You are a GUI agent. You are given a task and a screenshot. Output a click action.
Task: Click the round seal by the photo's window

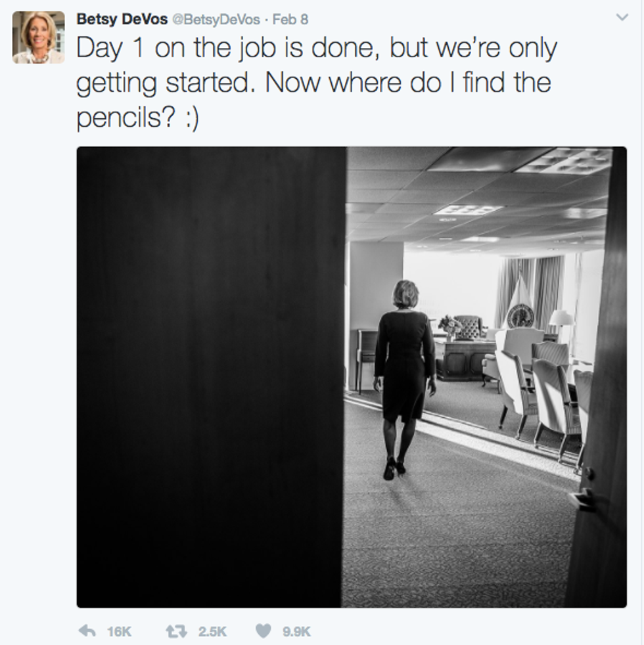tap(520, 316)
